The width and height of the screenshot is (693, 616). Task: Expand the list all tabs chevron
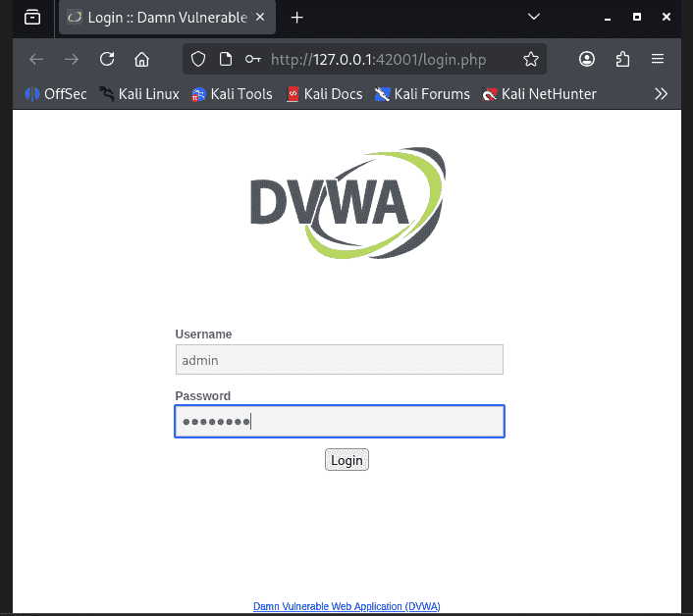click(534, 17)
